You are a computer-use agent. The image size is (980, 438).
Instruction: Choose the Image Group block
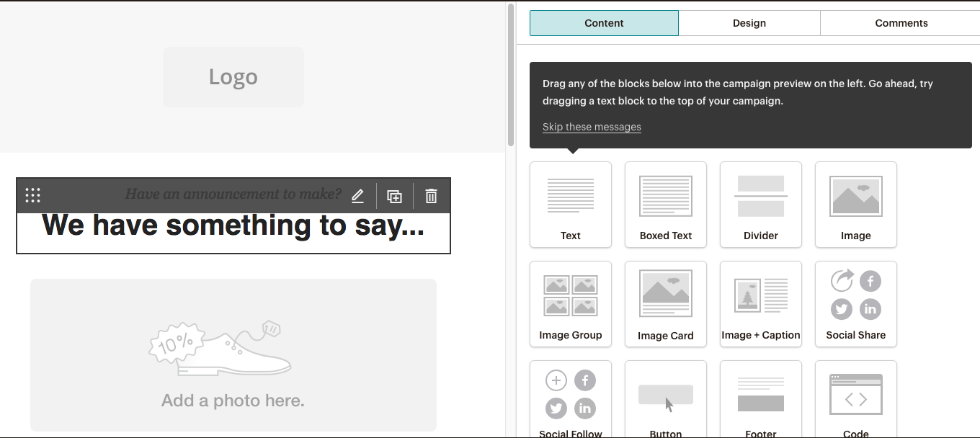(570, 304)
